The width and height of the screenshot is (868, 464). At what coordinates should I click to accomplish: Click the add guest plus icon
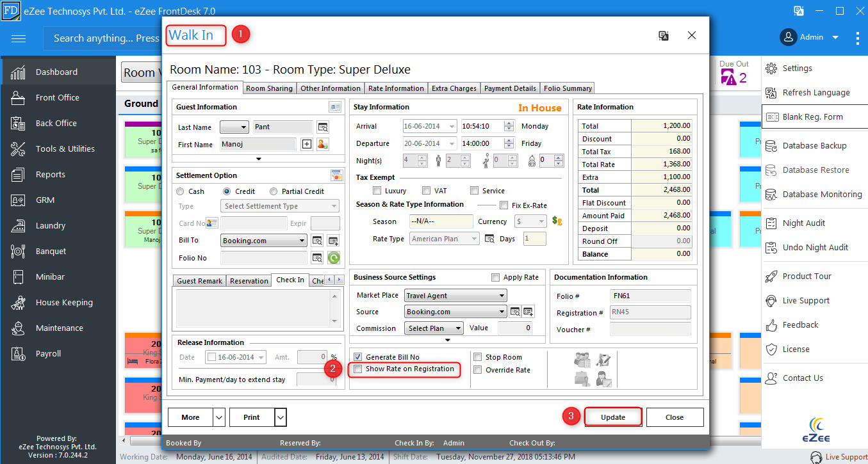click(x=307, y=144)
